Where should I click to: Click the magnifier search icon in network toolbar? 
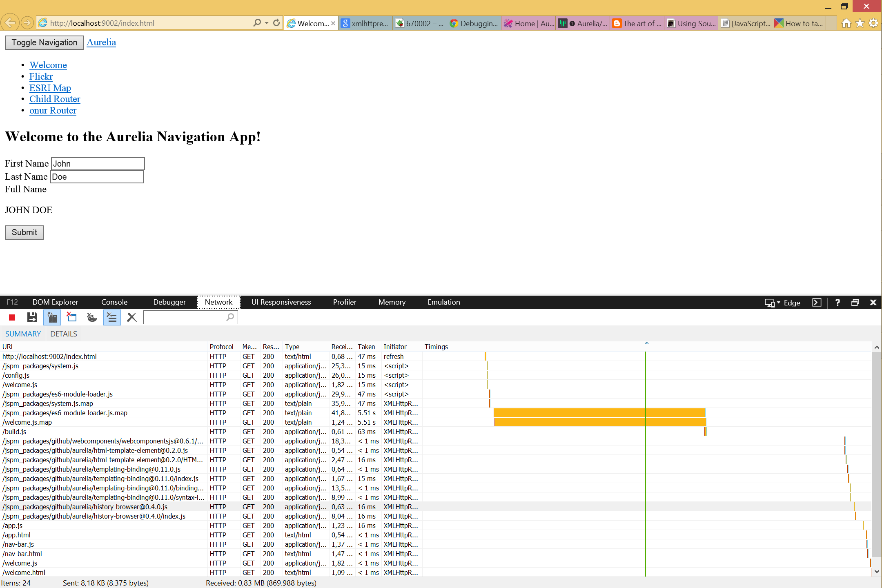pos(230,317)
